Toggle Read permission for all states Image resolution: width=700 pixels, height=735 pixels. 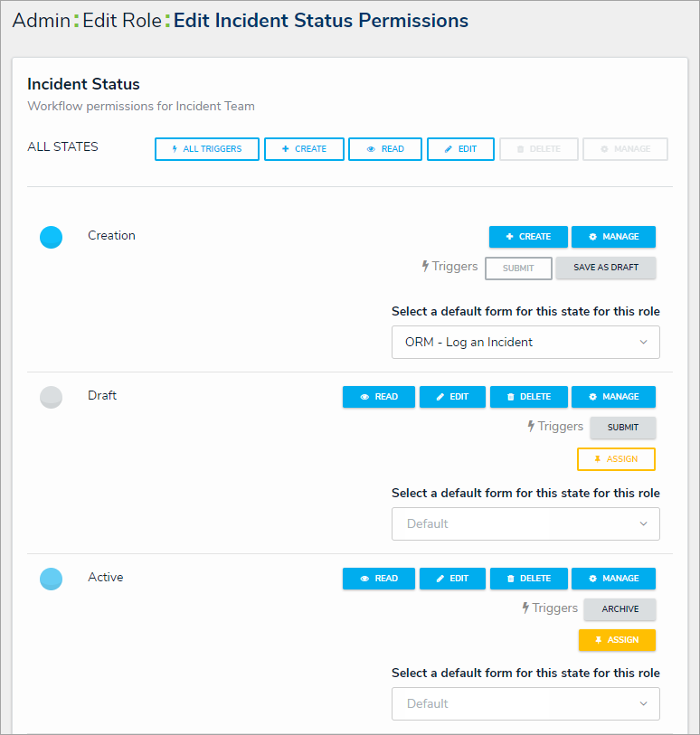(x=385, y=149)
